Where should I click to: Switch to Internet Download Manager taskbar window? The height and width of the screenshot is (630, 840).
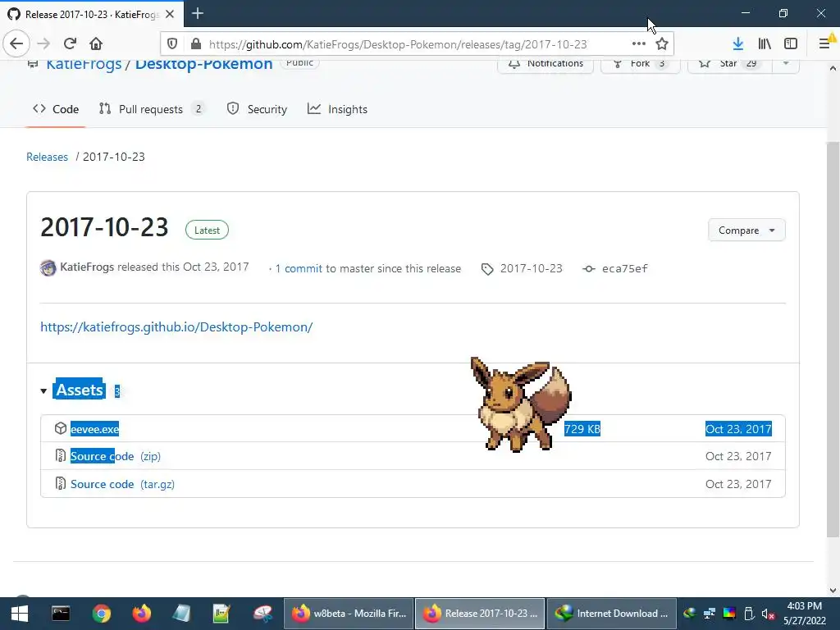(x=611, y=614)
